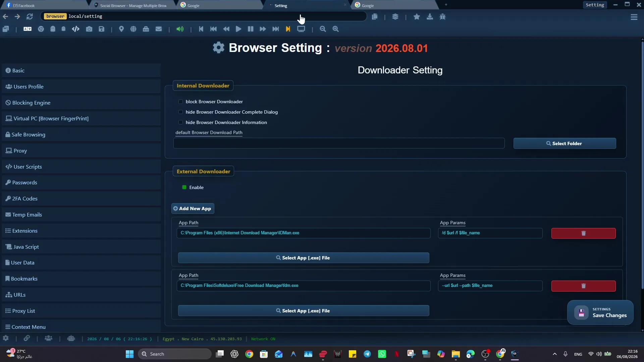
Task: Click the mail envelope icon in toolbar
Action: pyautogui.click(x=159, y=29)
